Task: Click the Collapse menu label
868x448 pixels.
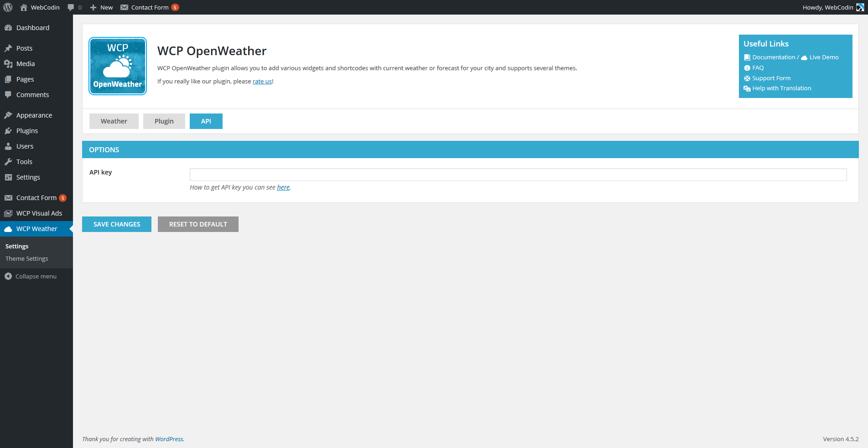Action: click(36, 276)
